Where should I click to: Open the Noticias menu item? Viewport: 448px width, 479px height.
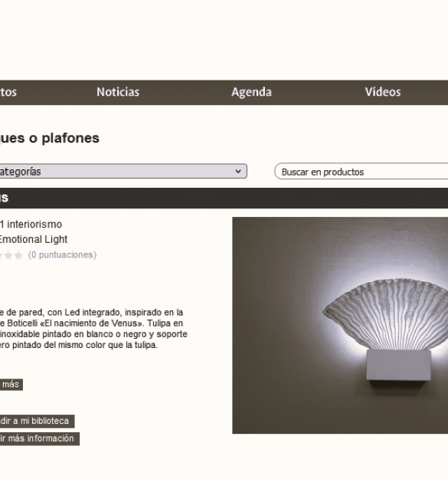(x=118, y=92)
